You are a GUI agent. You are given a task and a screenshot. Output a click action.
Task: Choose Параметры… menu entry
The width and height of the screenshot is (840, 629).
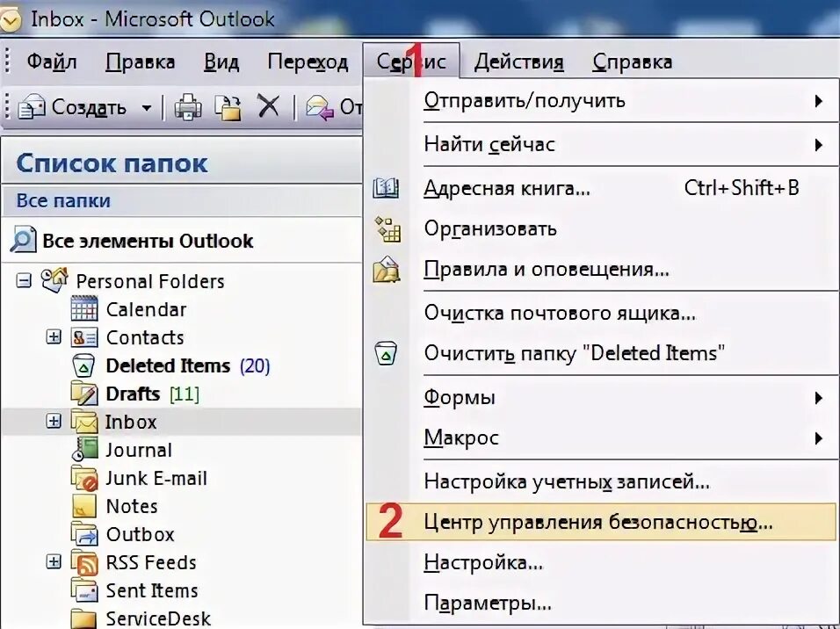[x=600, y=604]
